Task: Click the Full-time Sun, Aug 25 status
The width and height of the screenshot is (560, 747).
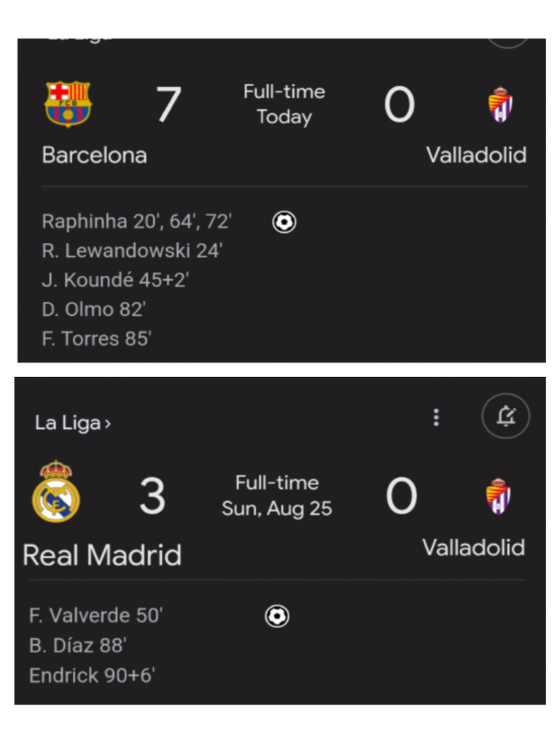Action: pyautogui.click(x=277, y=495)
